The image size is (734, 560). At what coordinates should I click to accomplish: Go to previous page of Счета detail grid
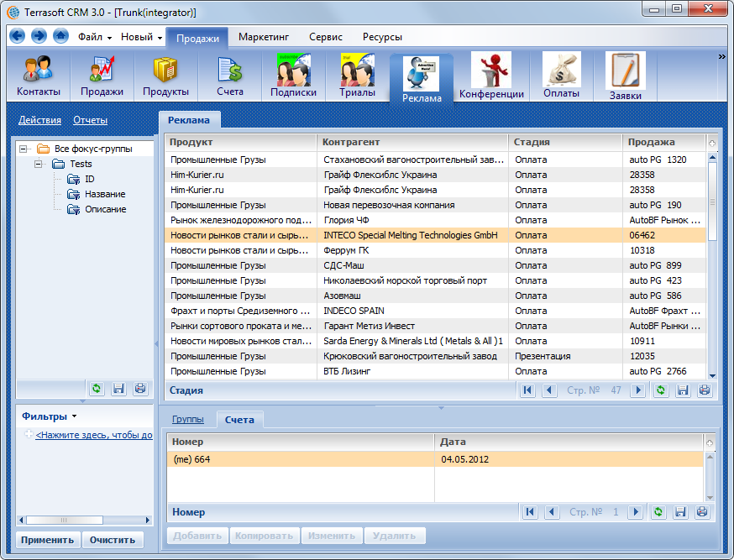tap(552, 512)
